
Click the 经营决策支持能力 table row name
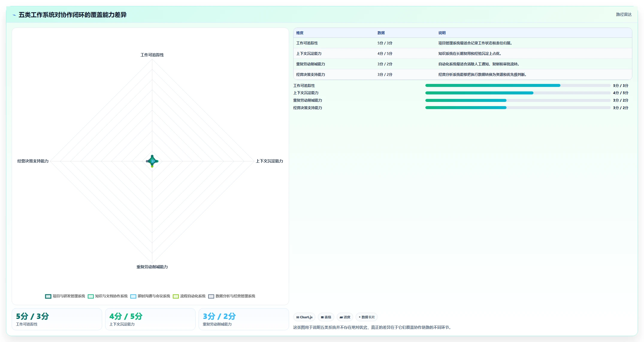click(x=311, y=75)
